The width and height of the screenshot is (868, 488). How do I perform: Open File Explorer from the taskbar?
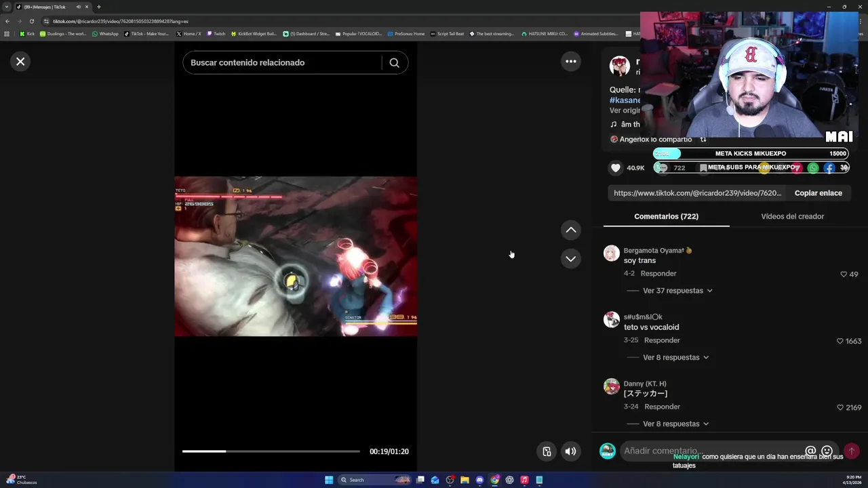coord(465,480)
